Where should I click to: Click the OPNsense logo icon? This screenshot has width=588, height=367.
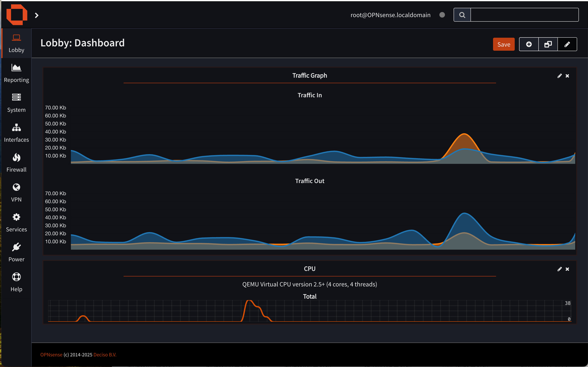click(x=16, y=15)
